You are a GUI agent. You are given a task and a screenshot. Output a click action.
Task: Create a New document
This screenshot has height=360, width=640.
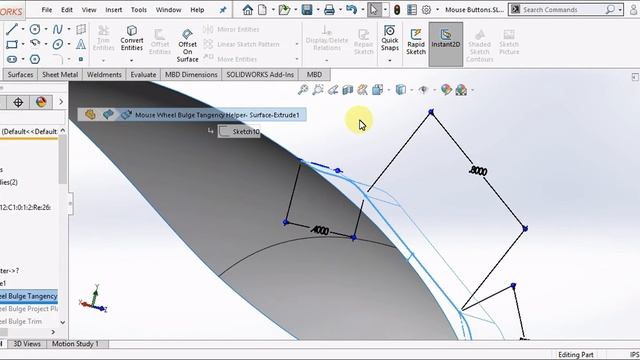[x=262, y=9]
